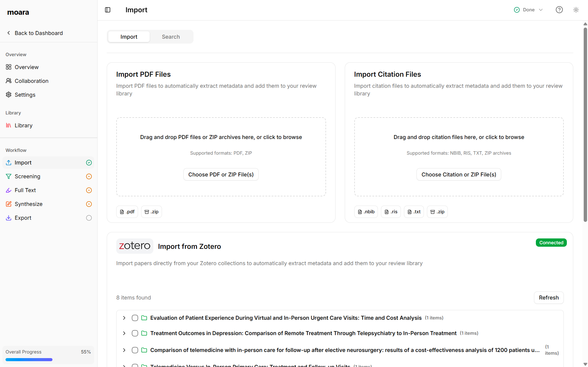Select the Import tab

click(x=129, y=37)
